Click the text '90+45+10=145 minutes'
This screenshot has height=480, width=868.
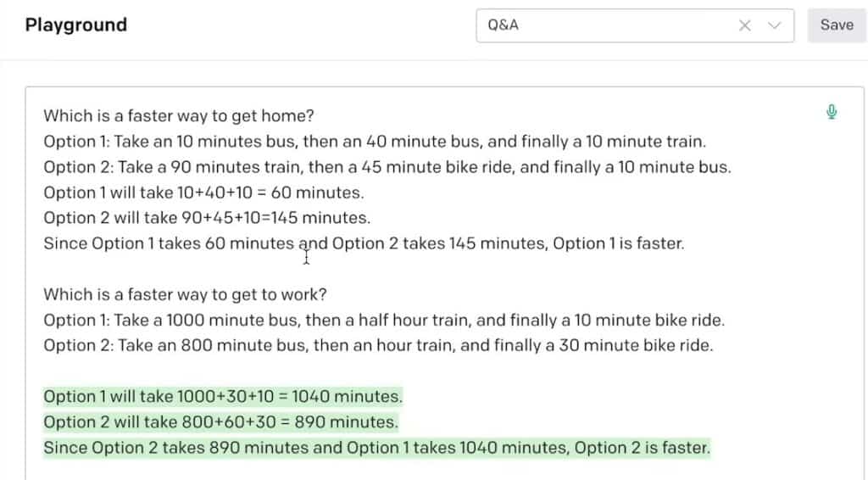pos(275,218)
